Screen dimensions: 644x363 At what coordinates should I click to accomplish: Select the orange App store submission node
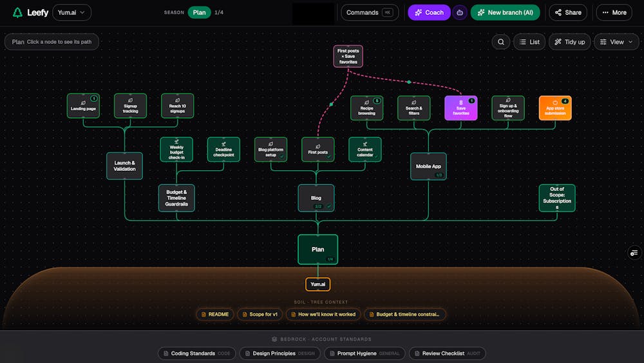pyautogui.click(x=555, y=108)
